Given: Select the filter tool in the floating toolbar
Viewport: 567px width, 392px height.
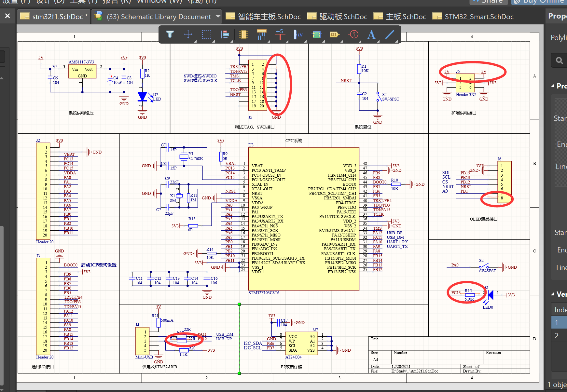Looking at the screenshot, I should (170, 34).
